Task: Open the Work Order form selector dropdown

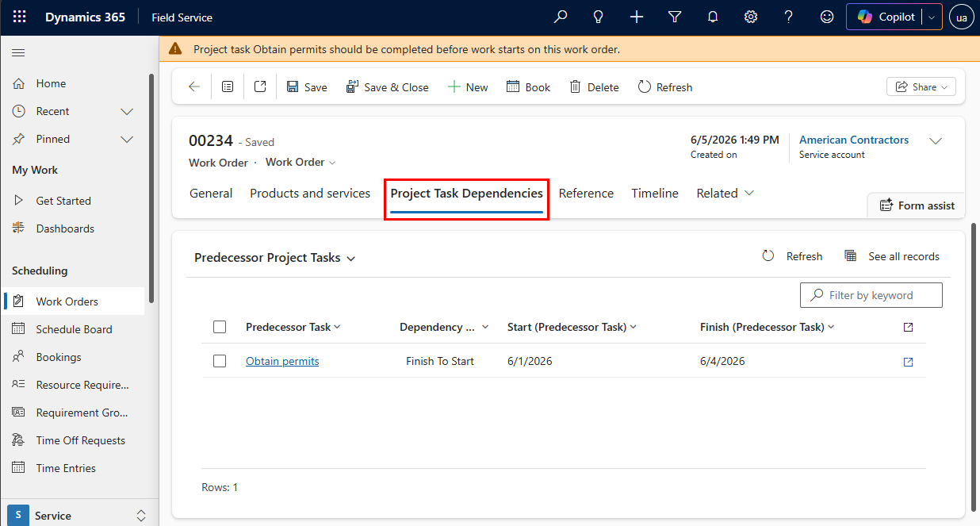Action: (x=301, y=163)
